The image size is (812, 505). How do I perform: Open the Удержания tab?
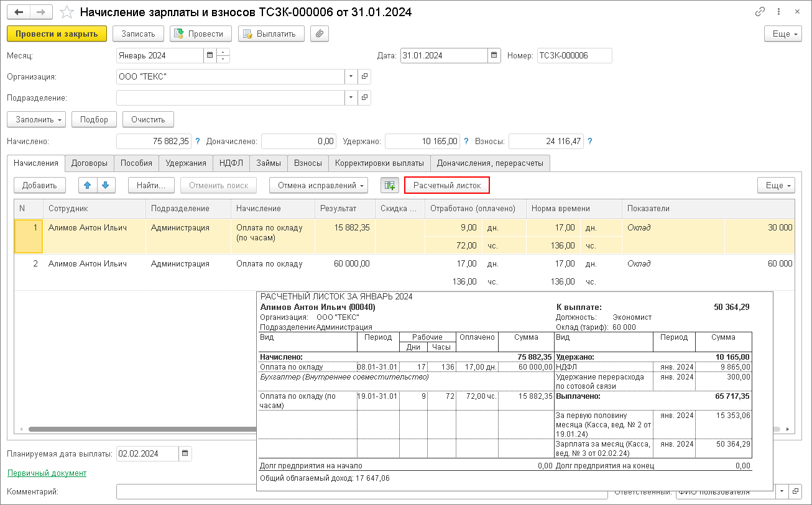[x=186, y=163]
